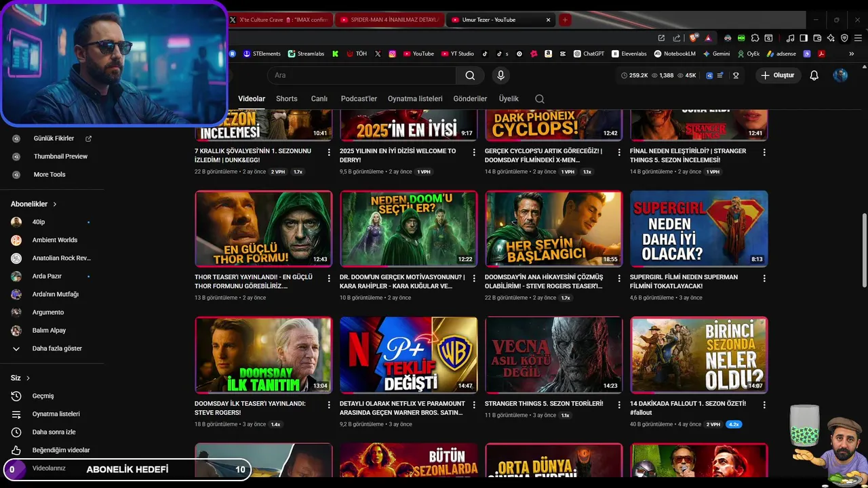Open the account avatar menu

click(x=840, y=75)
